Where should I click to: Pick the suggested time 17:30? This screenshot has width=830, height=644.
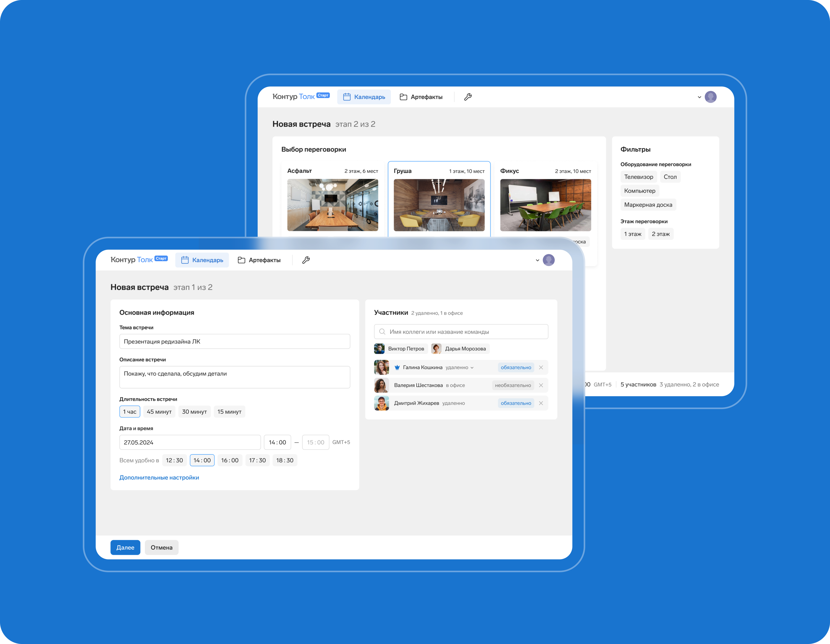(x=257, y=460)
